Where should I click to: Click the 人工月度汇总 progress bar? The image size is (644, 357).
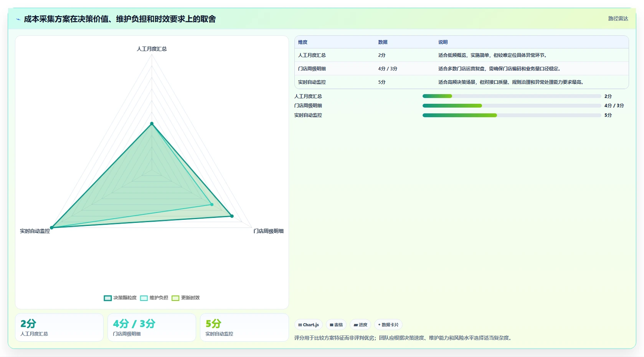tap(512, 96)
